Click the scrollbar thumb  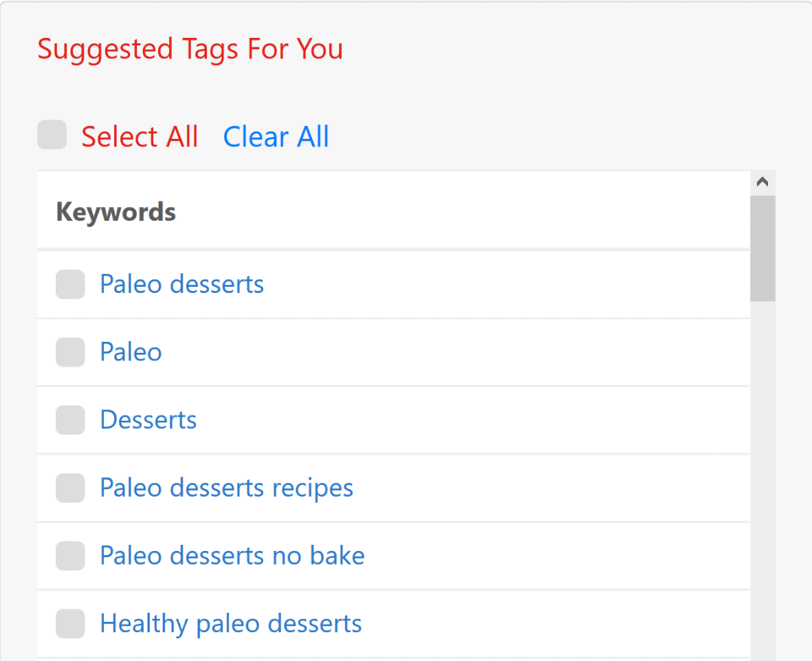(762, 245)
